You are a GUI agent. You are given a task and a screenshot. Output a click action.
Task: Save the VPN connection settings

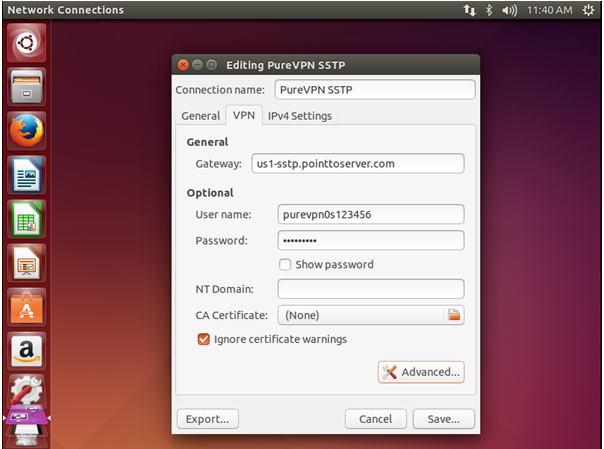tap(444, 419)
